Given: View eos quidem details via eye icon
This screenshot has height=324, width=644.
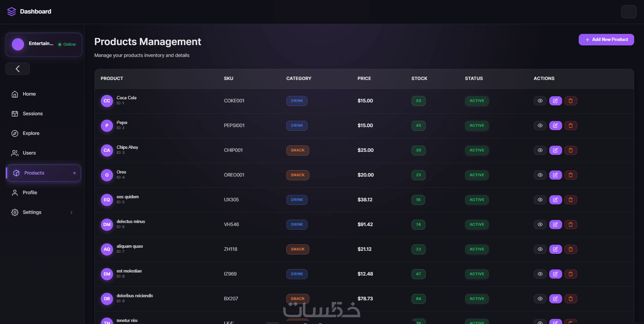Looking at the screenshot, I should coord(540,200).
